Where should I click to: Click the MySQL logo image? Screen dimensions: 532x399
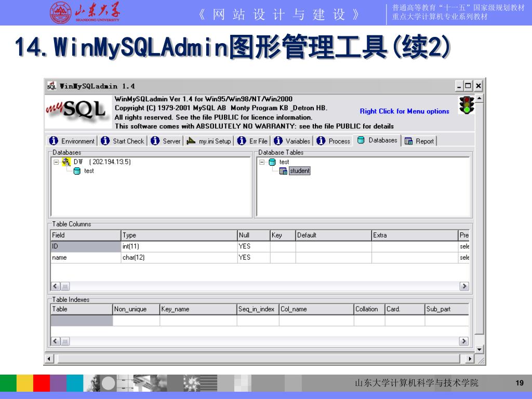coord(78,112)
